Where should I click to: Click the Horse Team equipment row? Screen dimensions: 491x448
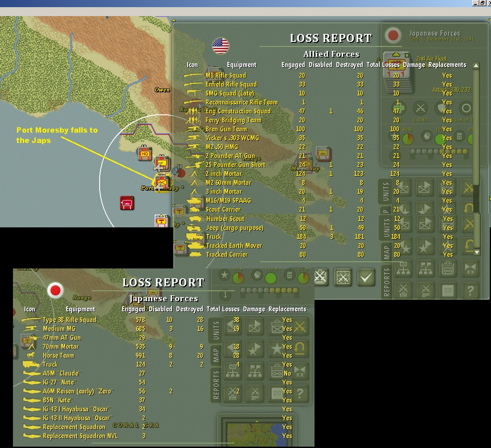click(x=156, y=356)
